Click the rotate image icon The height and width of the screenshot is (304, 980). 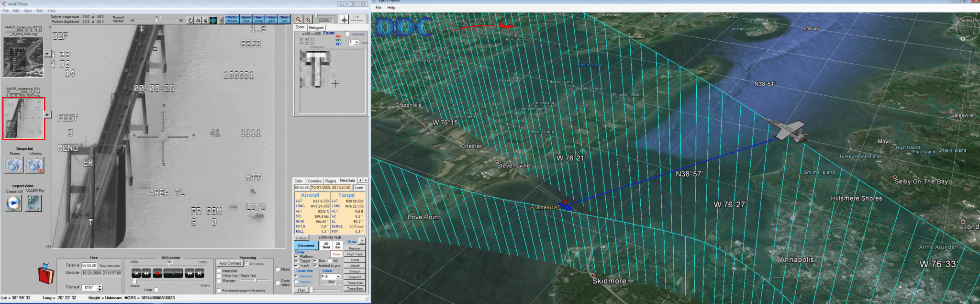pyautogui.click(x=190, y=20)
